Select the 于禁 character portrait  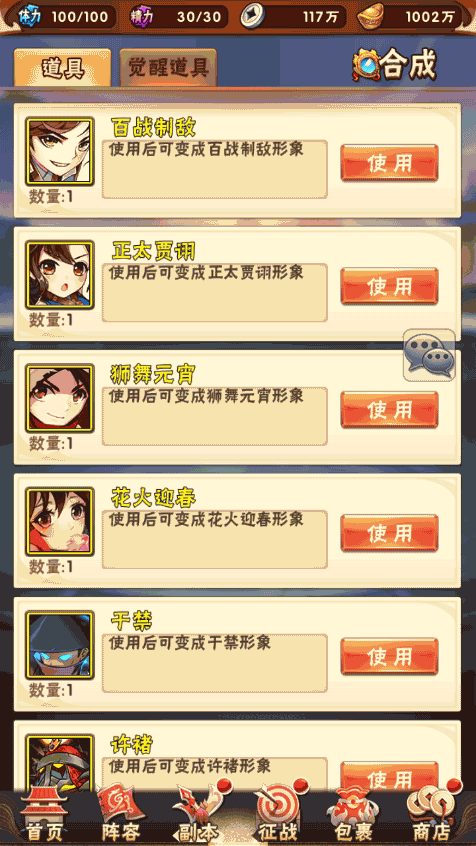[59, 645]
